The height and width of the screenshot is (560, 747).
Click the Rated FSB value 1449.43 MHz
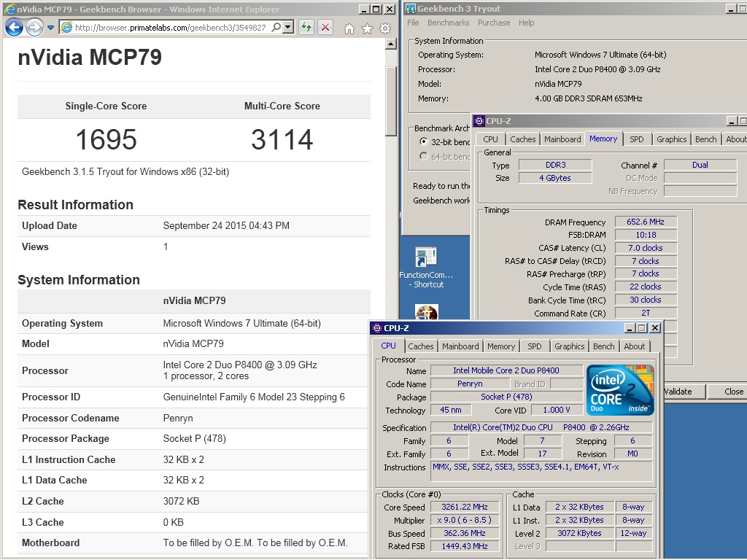pyautogui.click(x=465, y=546)
